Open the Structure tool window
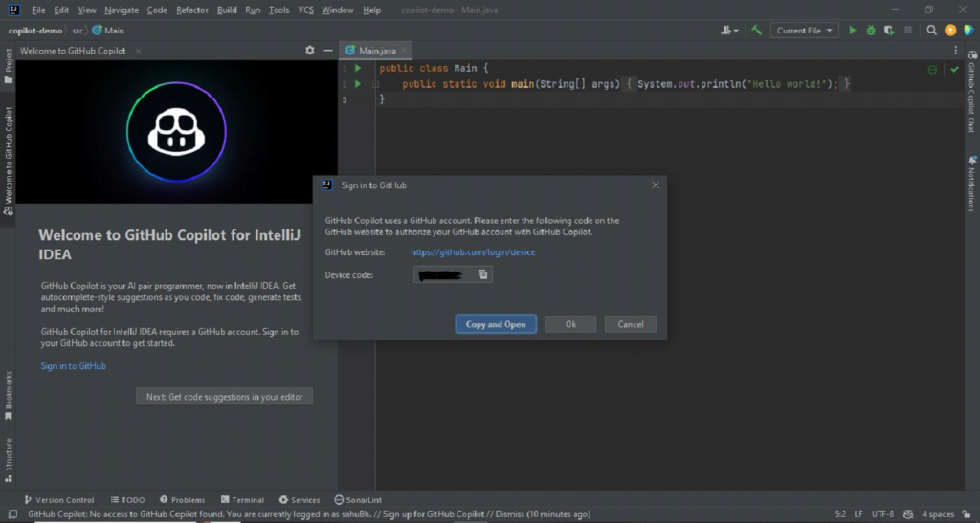The height and width of the screenshot is (523, 980). (8, 460)
